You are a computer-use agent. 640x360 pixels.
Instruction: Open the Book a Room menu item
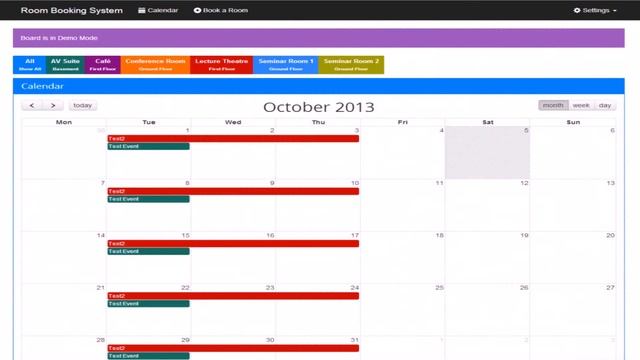pos(220,10)
